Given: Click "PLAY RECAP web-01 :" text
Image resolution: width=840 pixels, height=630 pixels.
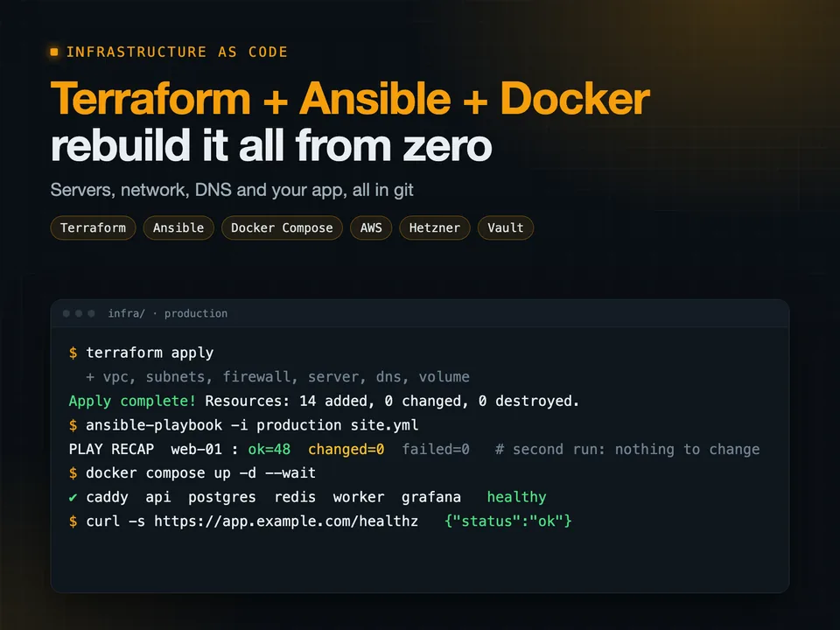Looking at the screenshot, I should click(x=154, y=449).
